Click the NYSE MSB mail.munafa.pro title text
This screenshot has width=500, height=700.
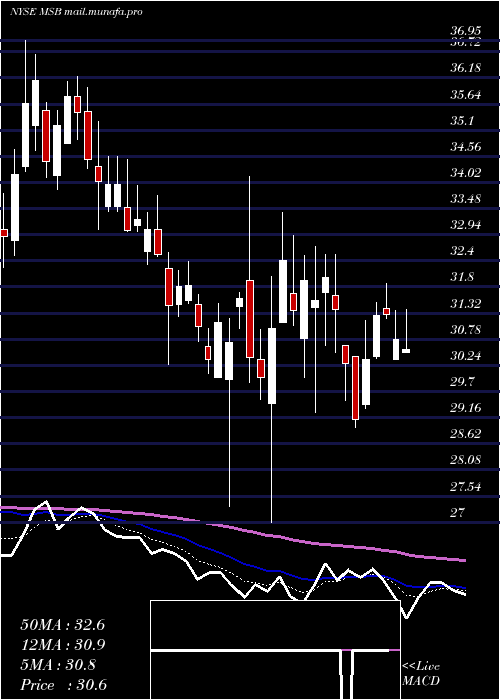pyautogui.click(x=76, y=12)
